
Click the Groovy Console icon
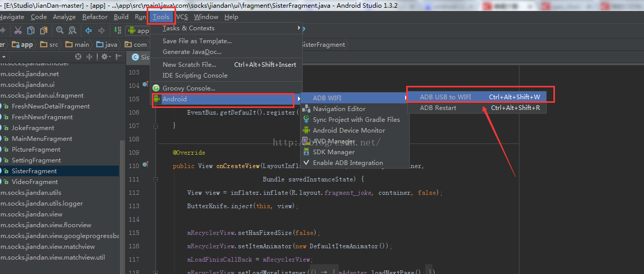coord(156,88)
